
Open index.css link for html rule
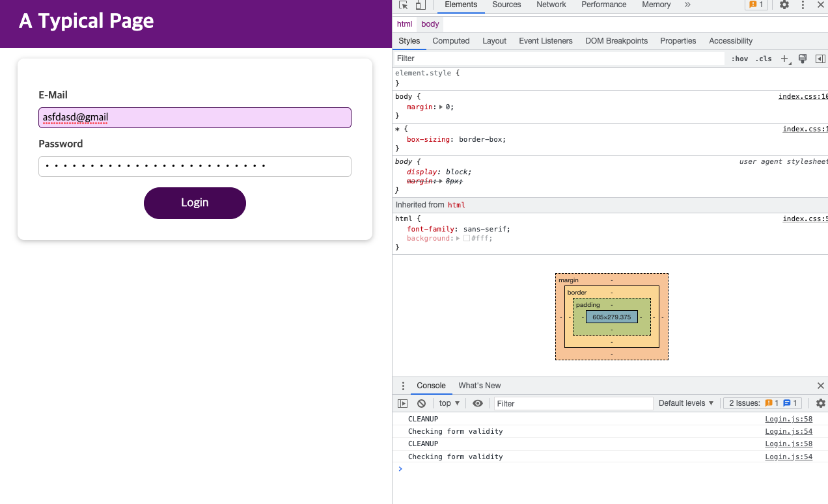tap(805, 219)
